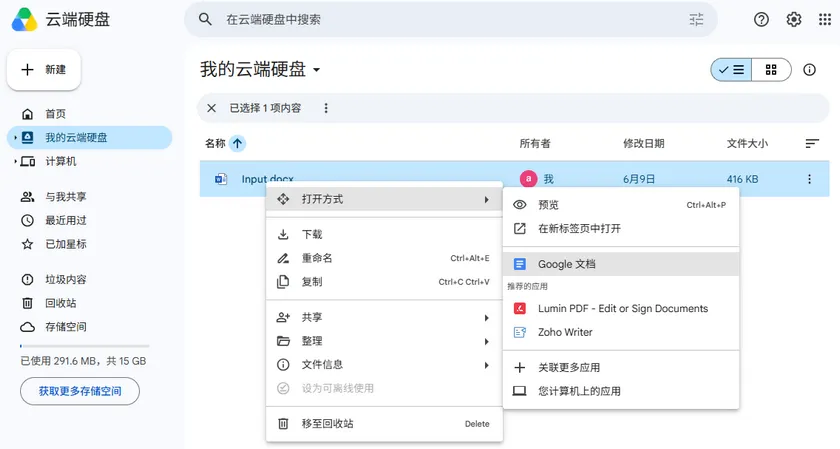840x449 pixels.
Task: Click the 已加星标 star icon
Action: click(27, 244)
